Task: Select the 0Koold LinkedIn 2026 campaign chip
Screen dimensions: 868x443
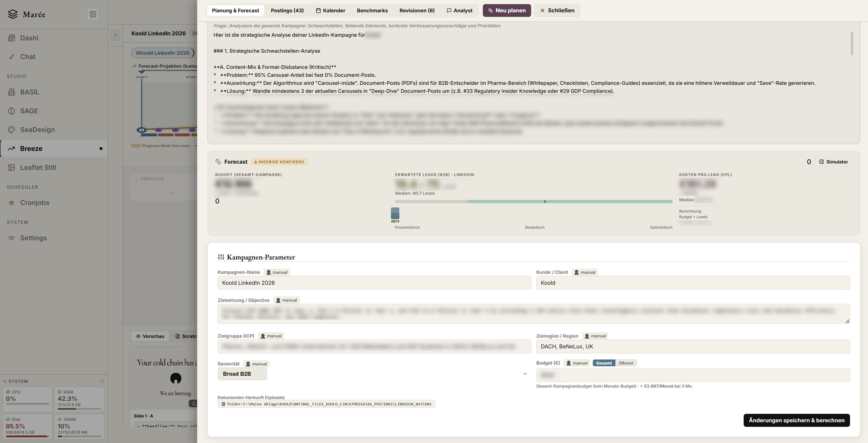Action: 163,53
